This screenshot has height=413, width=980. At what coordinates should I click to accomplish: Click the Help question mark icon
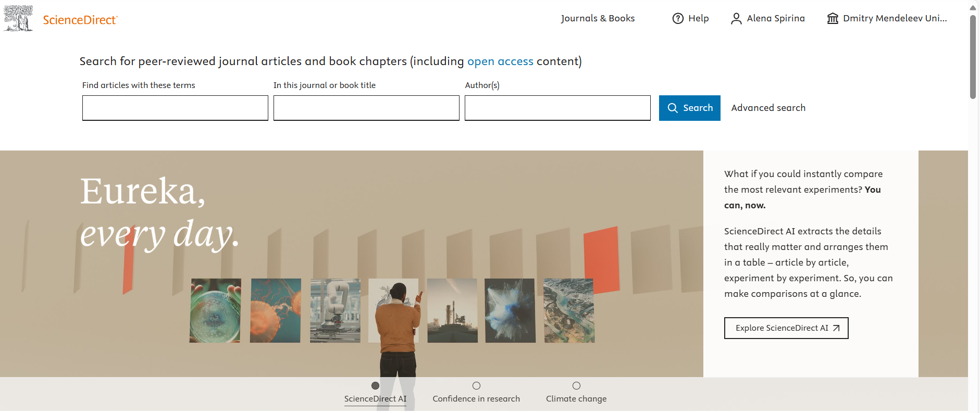(677, 19)
